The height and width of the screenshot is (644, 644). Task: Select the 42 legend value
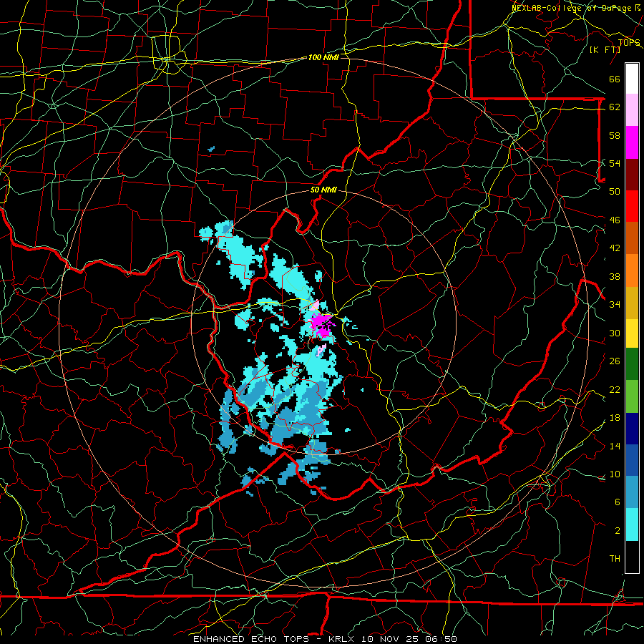click(615, 248)
